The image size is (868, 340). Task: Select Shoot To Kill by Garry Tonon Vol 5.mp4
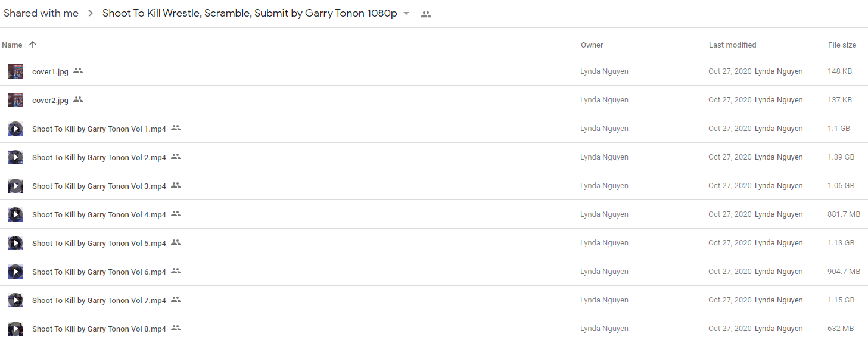tap(99, 244)
